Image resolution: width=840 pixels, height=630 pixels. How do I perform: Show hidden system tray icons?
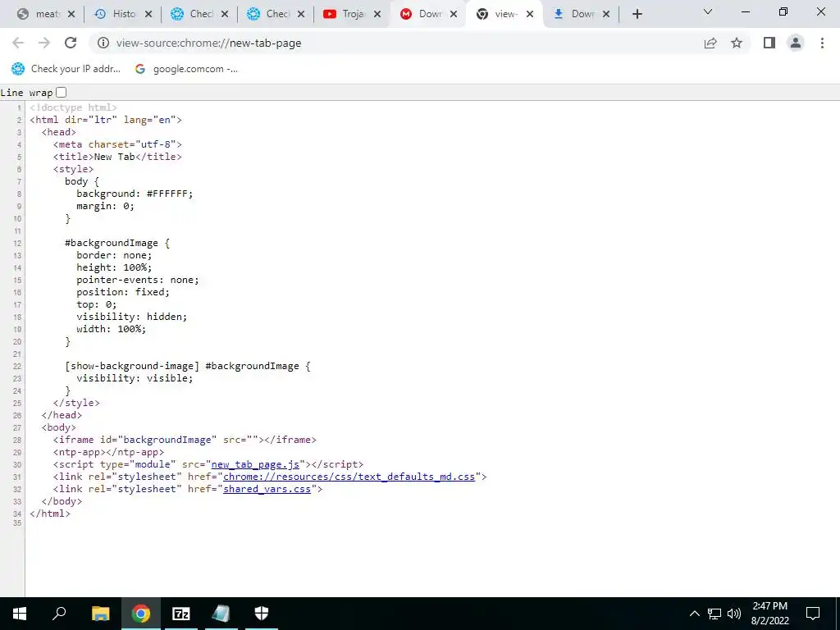[x=694, y=614]
